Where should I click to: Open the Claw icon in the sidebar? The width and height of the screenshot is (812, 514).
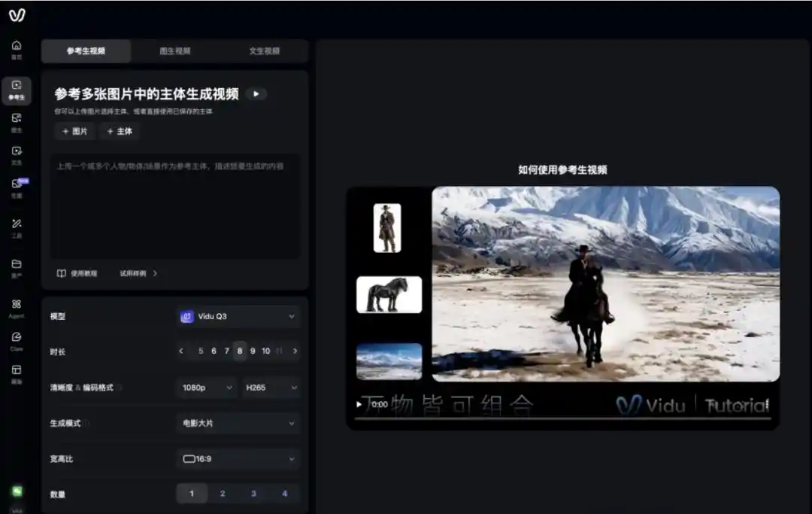[17, 340]
